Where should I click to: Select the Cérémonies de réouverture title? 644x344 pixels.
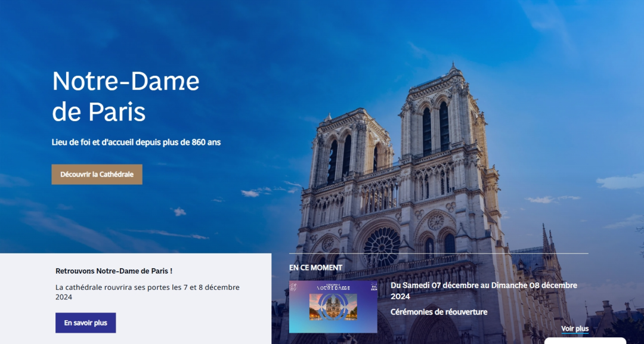tap(439, 312)
